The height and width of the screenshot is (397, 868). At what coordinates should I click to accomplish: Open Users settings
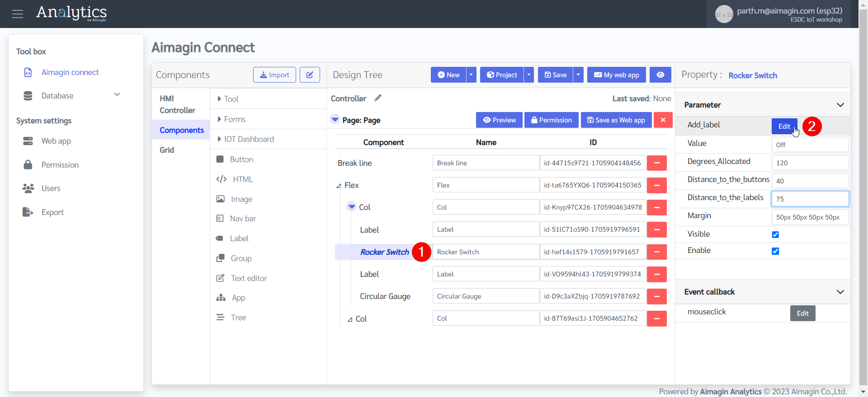click(x=51, y=188)
